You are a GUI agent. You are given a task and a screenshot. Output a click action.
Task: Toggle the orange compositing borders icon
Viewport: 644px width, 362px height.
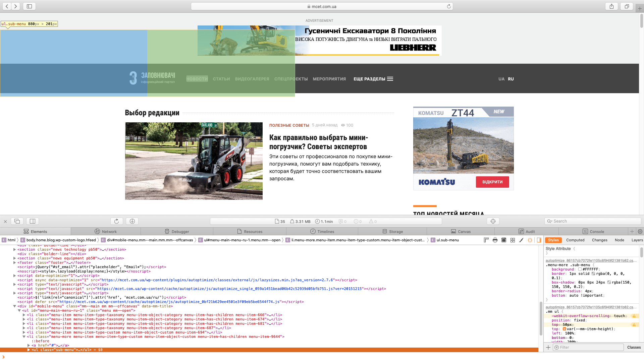(x=530, y=240)
